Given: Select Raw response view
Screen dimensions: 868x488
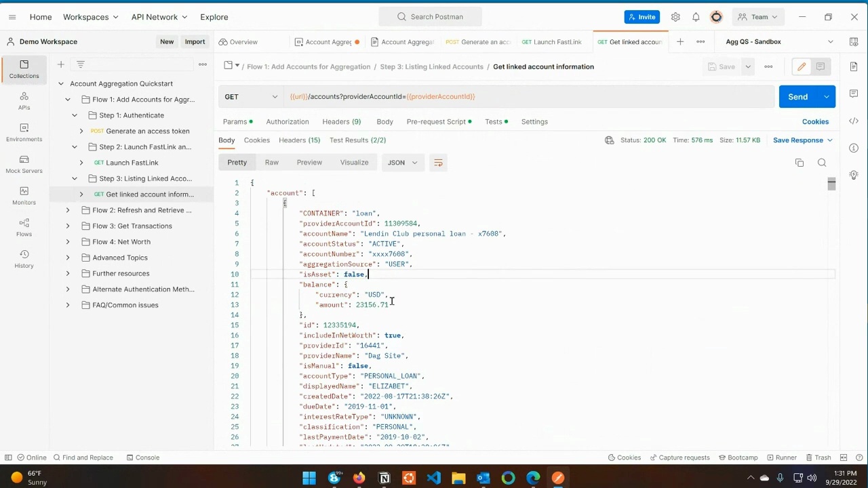Looking at the screenshot, I should coord(272,163).
